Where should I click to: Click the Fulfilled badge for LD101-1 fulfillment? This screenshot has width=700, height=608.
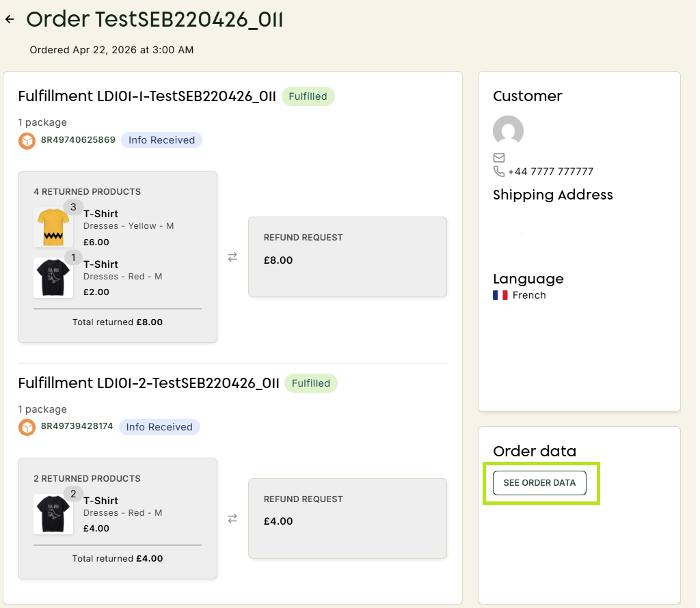(308, 96)
